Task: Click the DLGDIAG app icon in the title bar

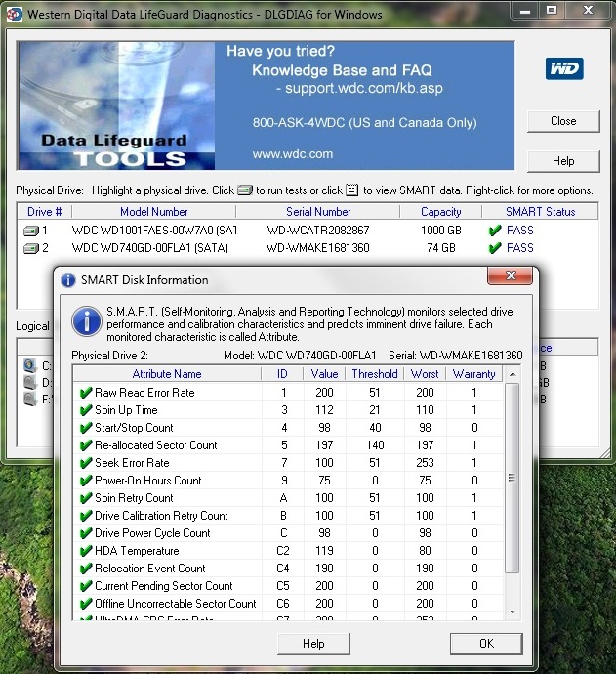Action: tap(14, 15)
